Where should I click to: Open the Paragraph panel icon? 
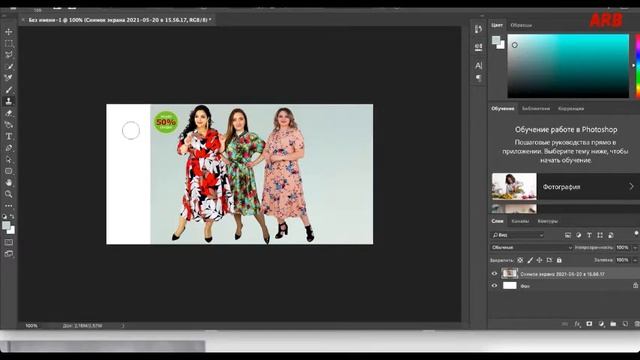coord(478,78)
